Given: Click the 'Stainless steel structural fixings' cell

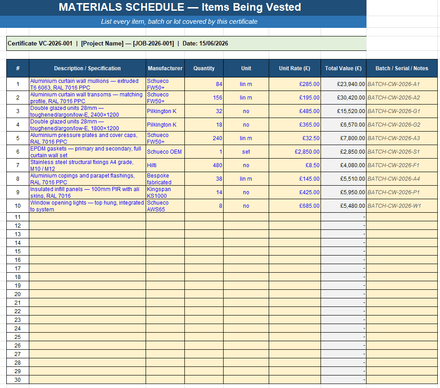Looking at the screenshot, I should (x=87, y=165).
